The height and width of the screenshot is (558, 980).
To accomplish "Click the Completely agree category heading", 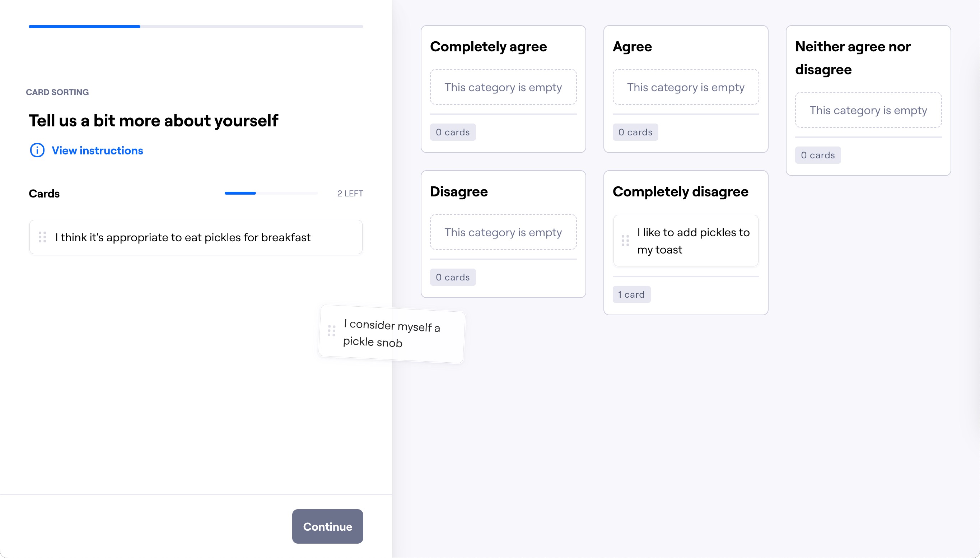I will click(489, 46).
